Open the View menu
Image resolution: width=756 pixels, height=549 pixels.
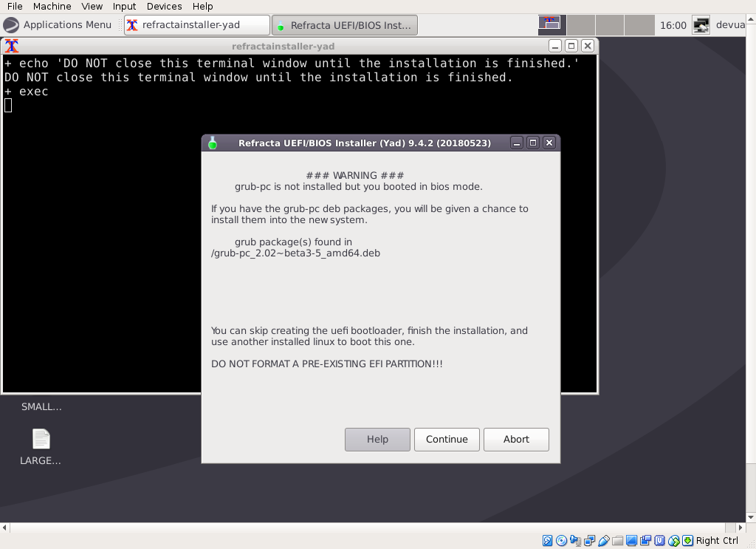(92, 6)
